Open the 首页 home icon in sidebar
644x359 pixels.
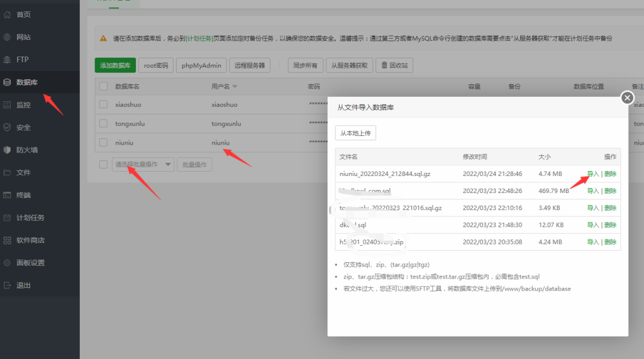click(7, 15)
